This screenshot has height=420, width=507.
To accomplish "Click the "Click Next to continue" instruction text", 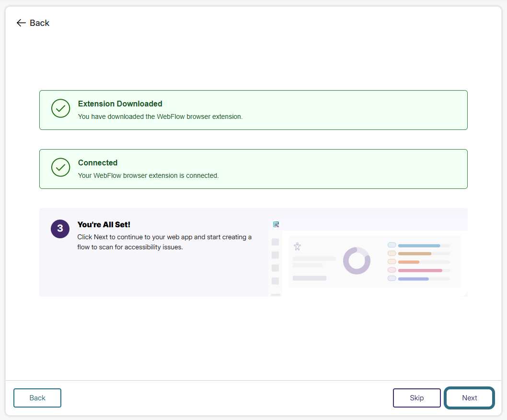I will click(164, 242).
